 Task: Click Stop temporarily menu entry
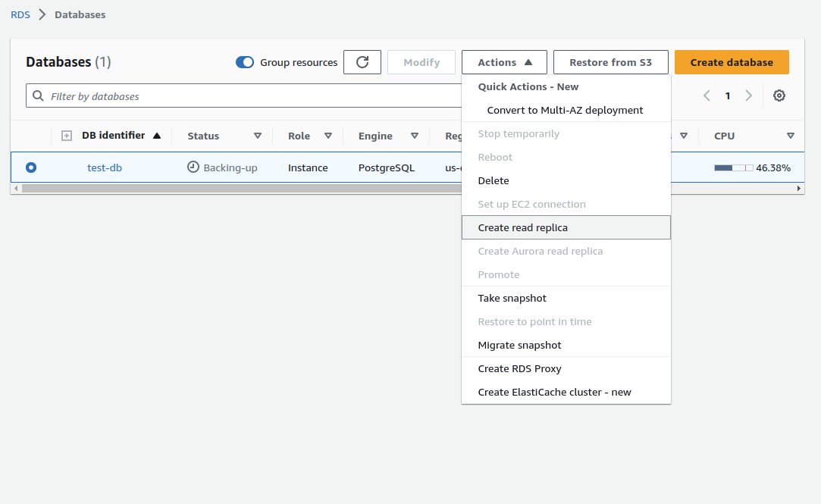tap(566, 134)
